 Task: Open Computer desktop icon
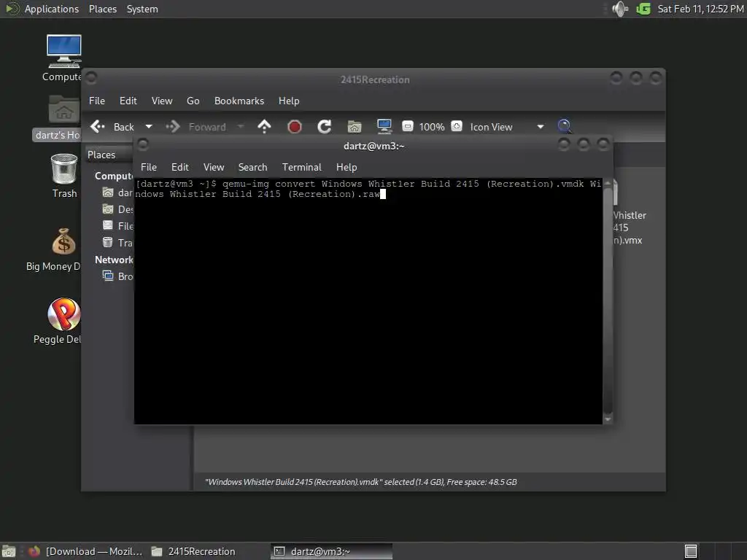click(63, 58)
